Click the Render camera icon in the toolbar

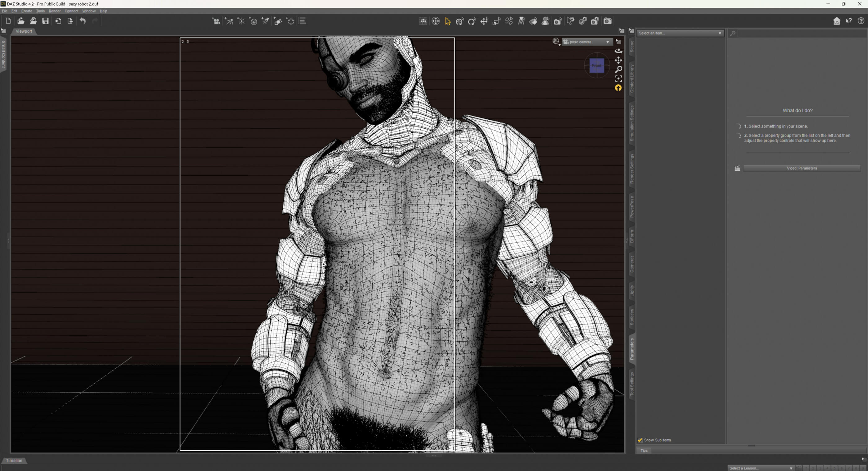[x=607, y=21]
